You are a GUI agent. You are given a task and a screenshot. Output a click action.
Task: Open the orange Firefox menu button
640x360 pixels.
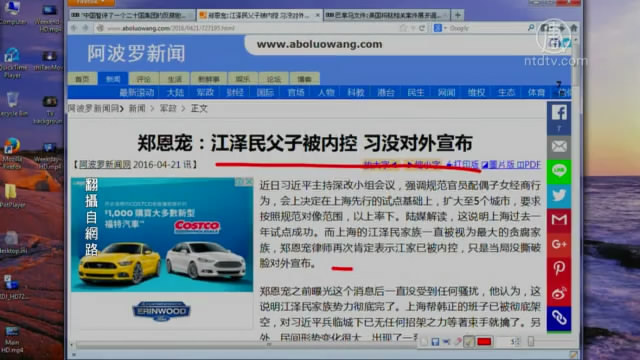[x=91, y=2]
